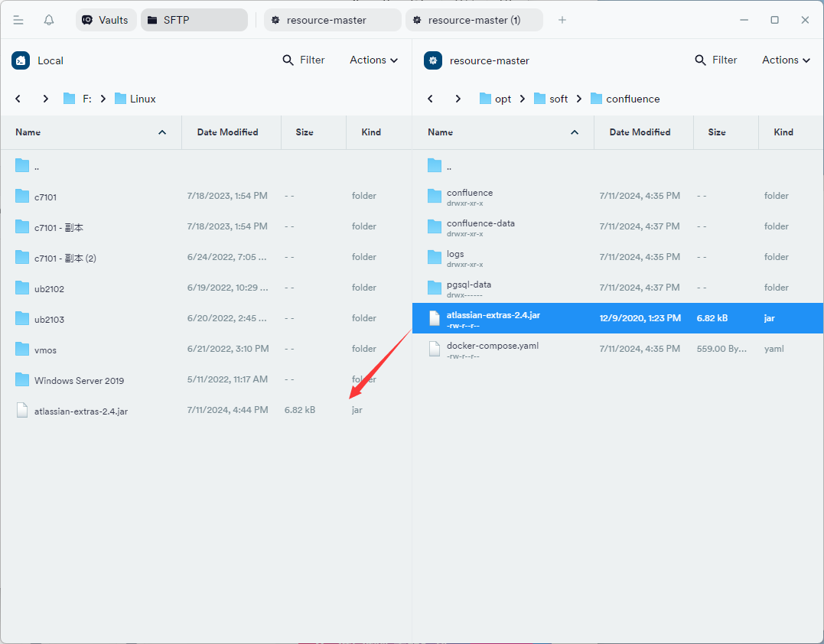
Task: Select the 'c7101 - 副本' folder
Action: tap(206, 226)
